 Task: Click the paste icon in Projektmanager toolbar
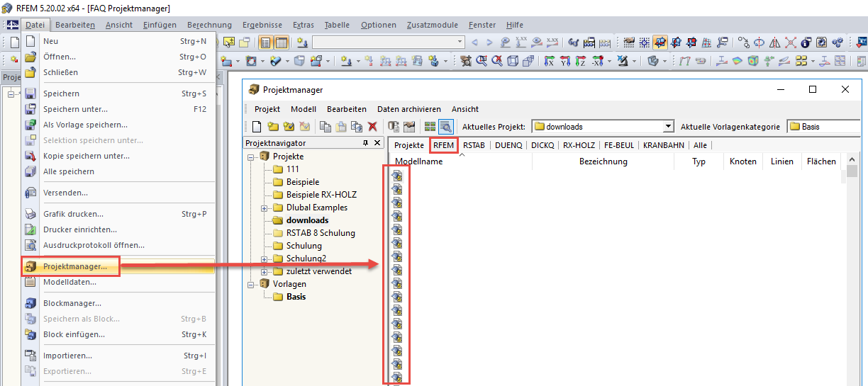[x=341, y=127]
